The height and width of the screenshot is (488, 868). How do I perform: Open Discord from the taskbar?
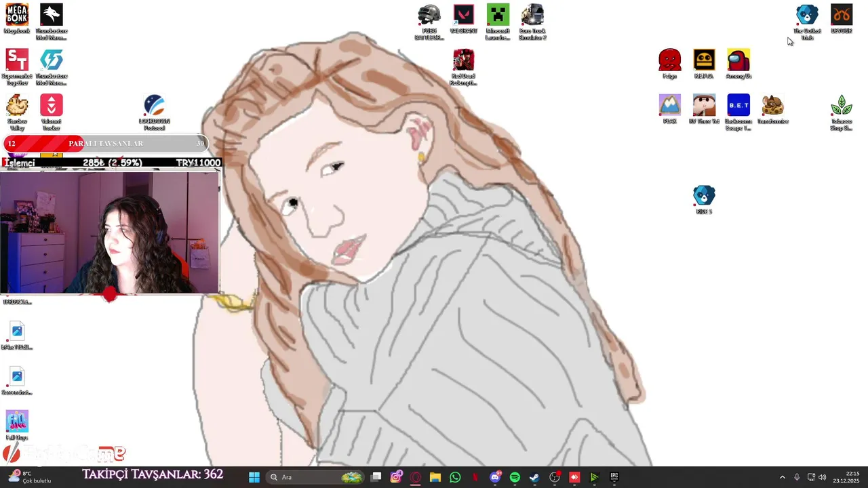coord(495,477)
